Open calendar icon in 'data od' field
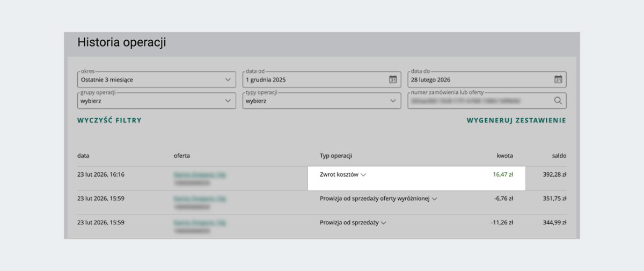 (392, 80)
